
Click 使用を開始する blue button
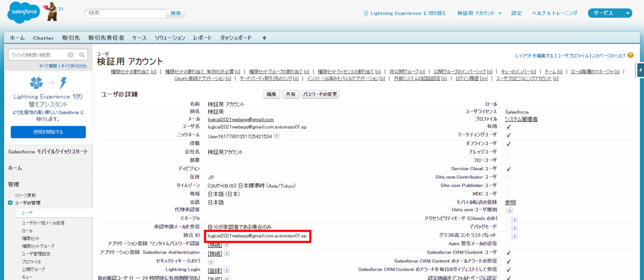(48, 132)
